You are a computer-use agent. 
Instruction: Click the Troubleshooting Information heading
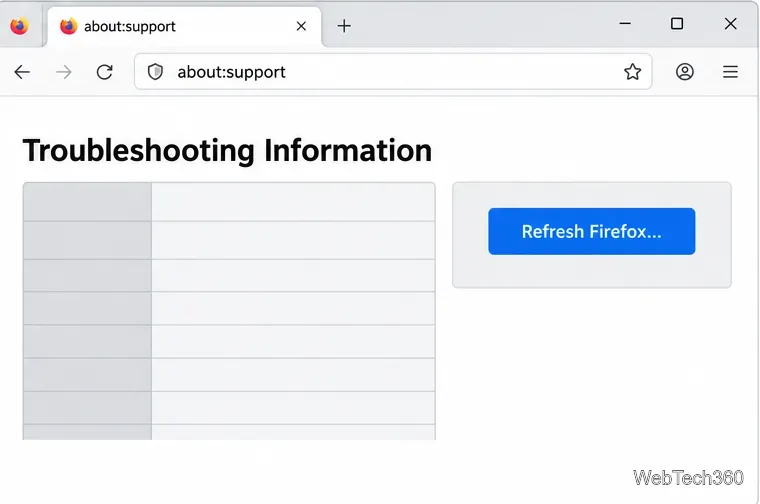click(x=227, y=150)
